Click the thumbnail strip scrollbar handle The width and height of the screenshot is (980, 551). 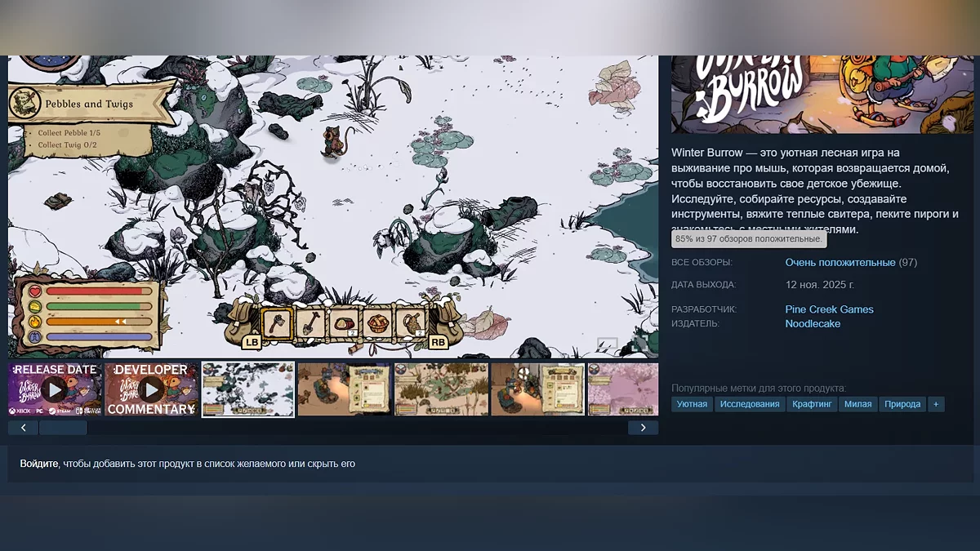pyautogui.click(x=63, y=428)
